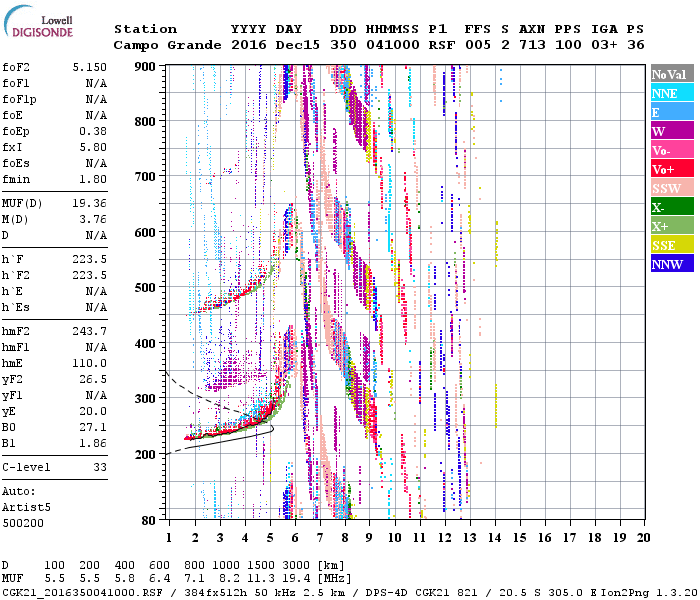Select the fxI value 5.80

[93, 147]
